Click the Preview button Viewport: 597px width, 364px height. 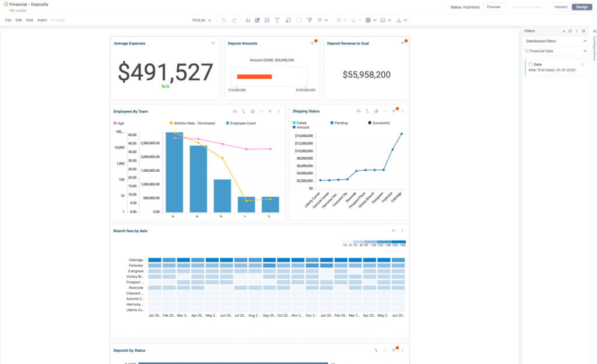[493, 7]
